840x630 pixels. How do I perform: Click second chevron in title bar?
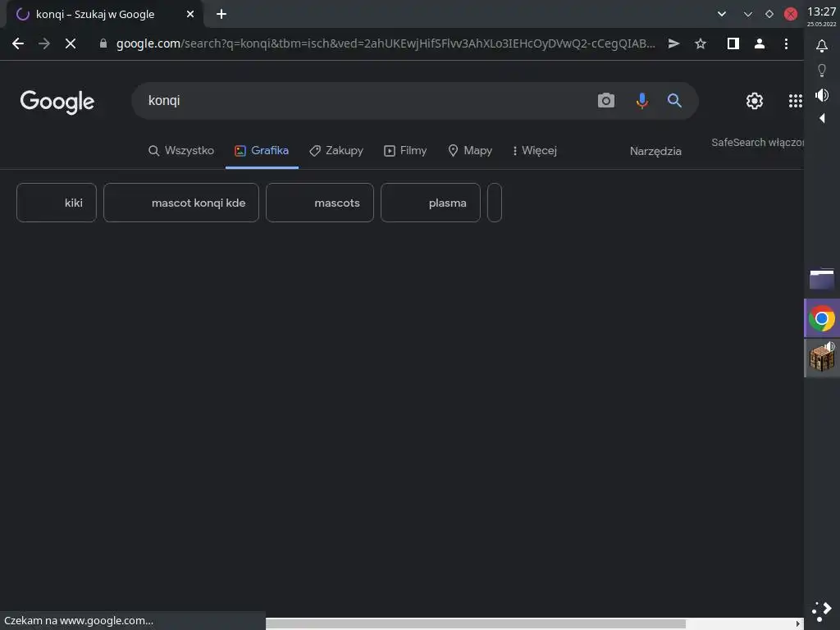point(748,14)
